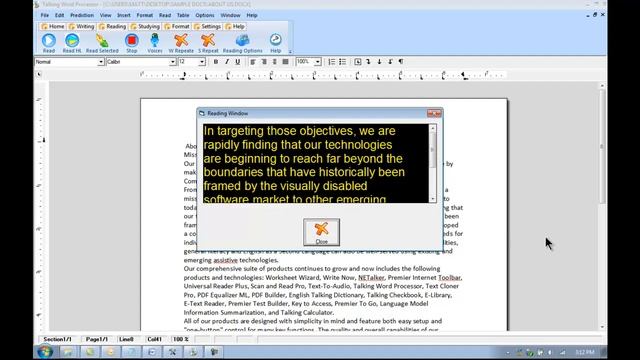Open the Window menu
This screenshot has width=640, height=360.
(x=230, y=15)
